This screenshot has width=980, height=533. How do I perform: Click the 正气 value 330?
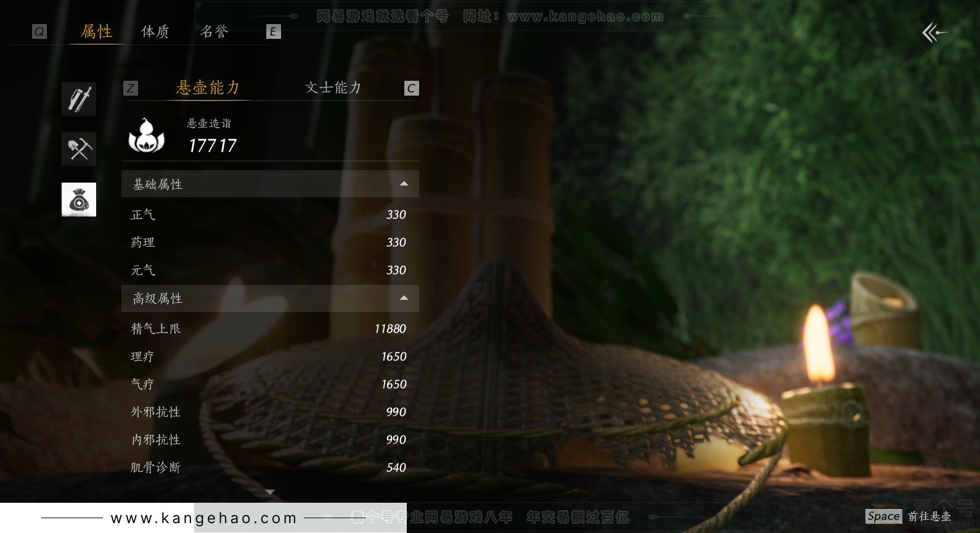click(396, 215)
